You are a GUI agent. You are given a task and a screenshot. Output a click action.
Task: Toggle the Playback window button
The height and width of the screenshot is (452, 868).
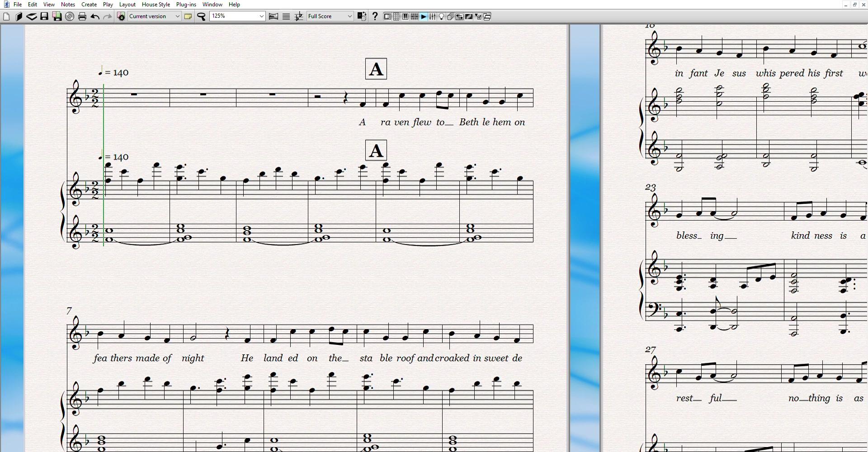[424, 17]
